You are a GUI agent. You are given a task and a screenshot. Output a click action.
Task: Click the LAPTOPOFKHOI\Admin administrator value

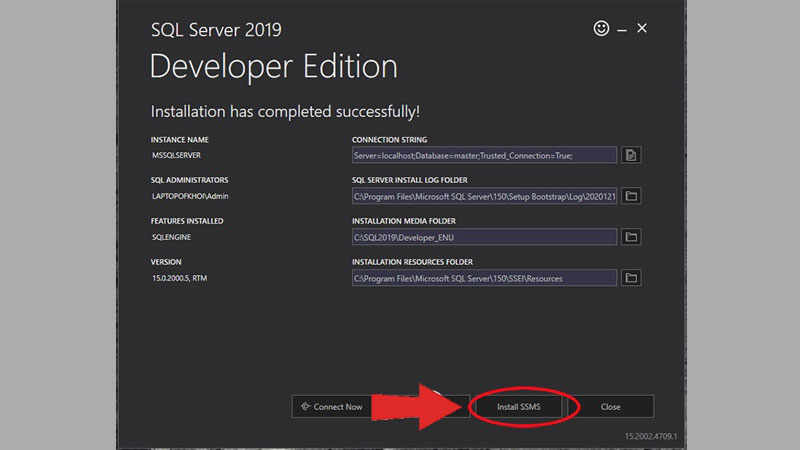[190, 196]
